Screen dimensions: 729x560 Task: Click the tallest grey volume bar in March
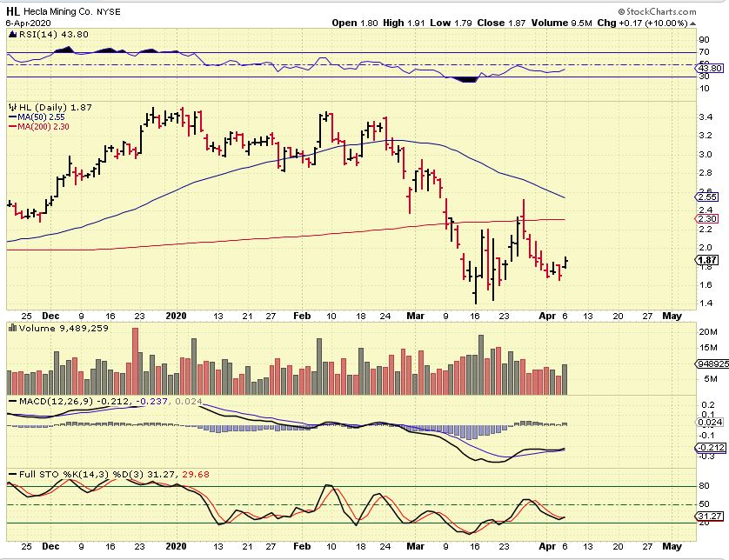(481, 365)
